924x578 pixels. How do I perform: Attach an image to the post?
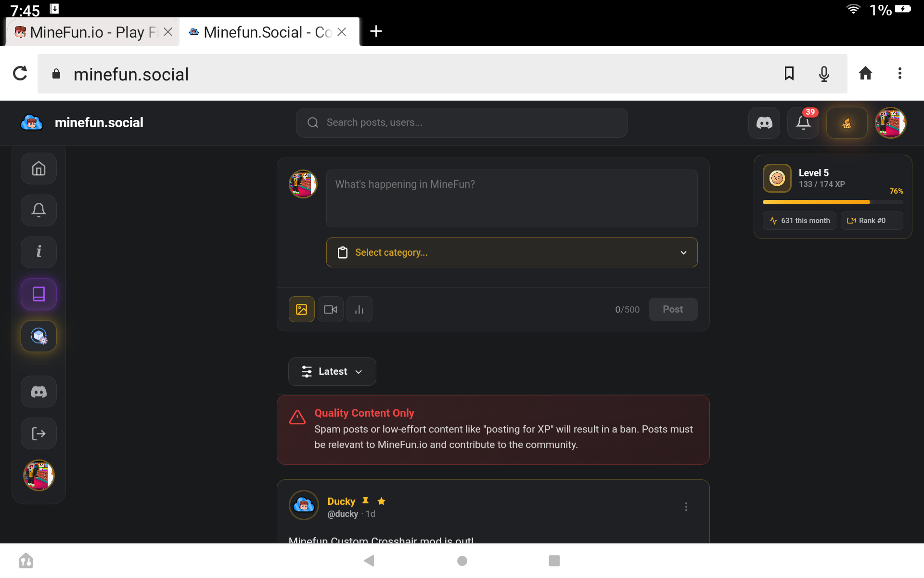pos(301,309)
